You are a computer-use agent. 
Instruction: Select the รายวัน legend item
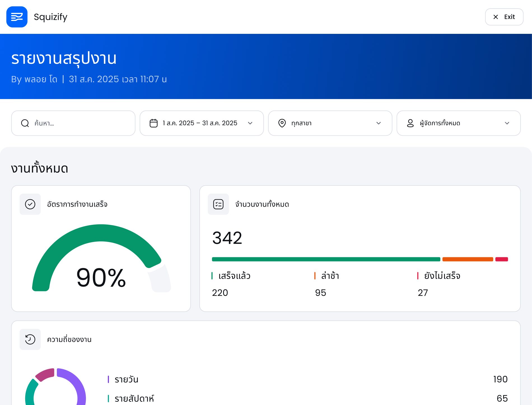pos(126,379)
